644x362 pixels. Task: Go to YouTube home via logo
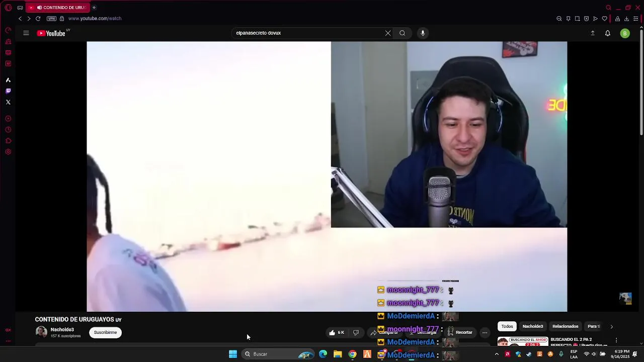point(51,33)
